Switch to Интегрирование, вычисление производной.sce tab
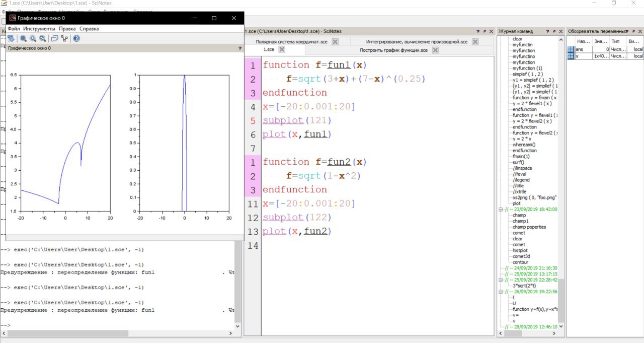This screenshot has height=343, width=644. [x=417, y=42]
